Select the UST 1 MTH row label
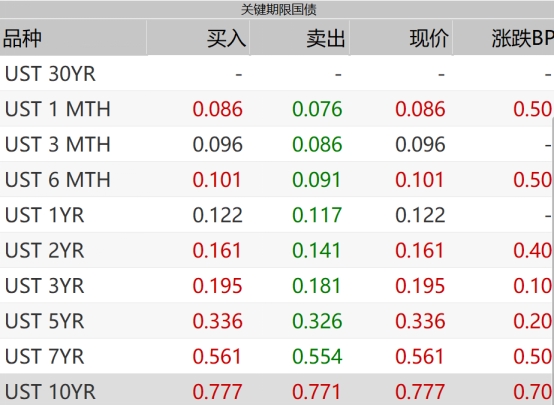 (x=58, y=109)
